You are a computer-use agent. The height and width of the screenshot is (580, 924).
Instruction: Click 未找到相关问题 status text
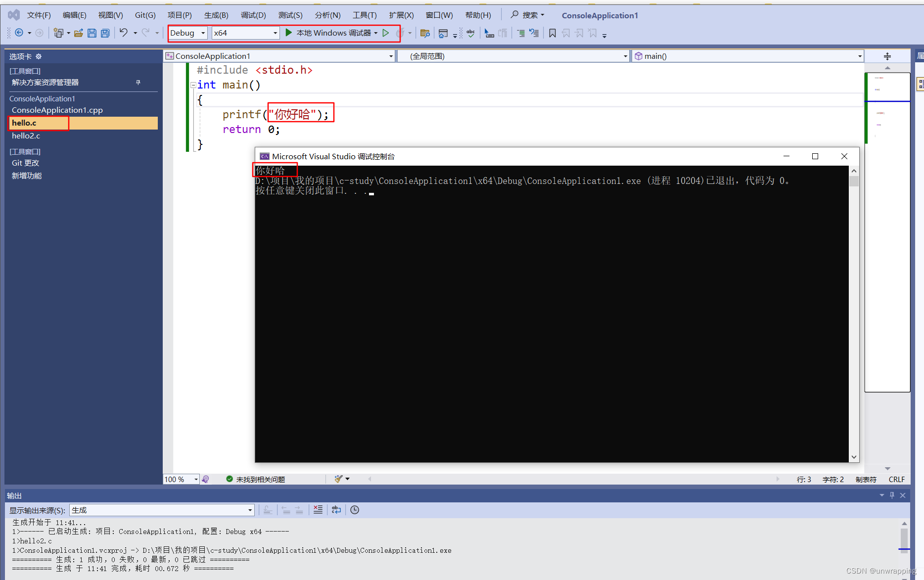tap(260, 479)
